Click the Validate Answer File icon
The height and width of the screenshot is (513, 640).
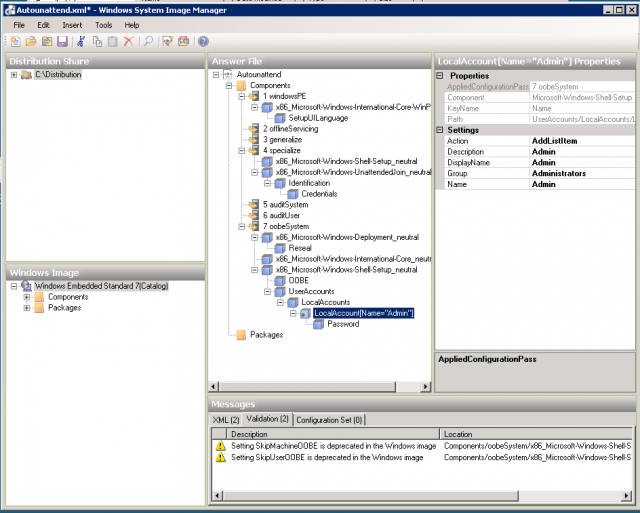(168, 41)
